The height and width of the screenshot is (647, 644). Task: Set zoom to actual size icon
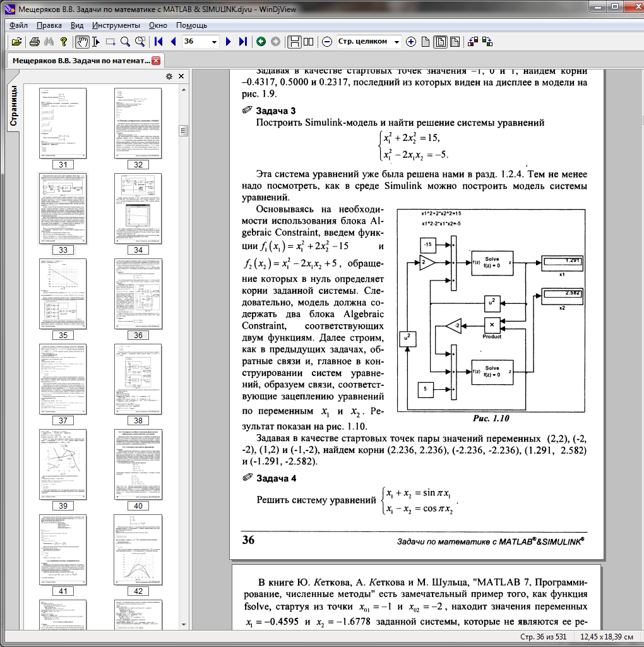[x=426, y=42]
